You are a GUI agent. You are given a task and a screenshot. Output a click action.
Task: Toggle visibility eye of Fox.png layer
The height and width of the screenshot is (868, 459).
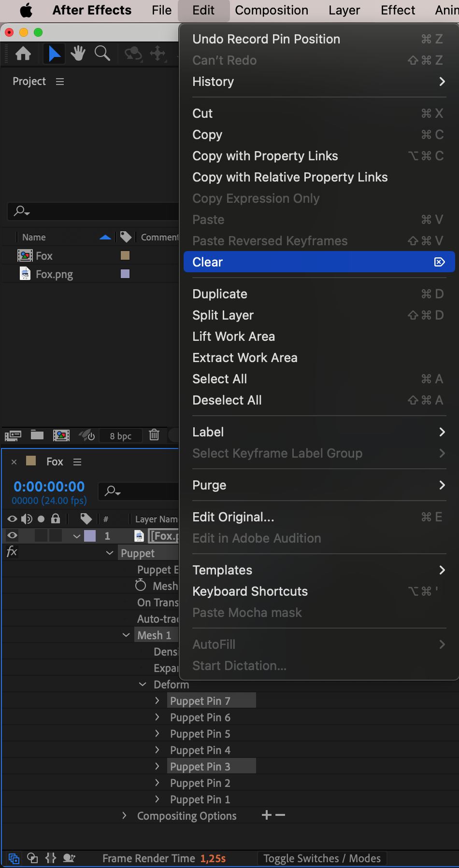tap(12, 535)
